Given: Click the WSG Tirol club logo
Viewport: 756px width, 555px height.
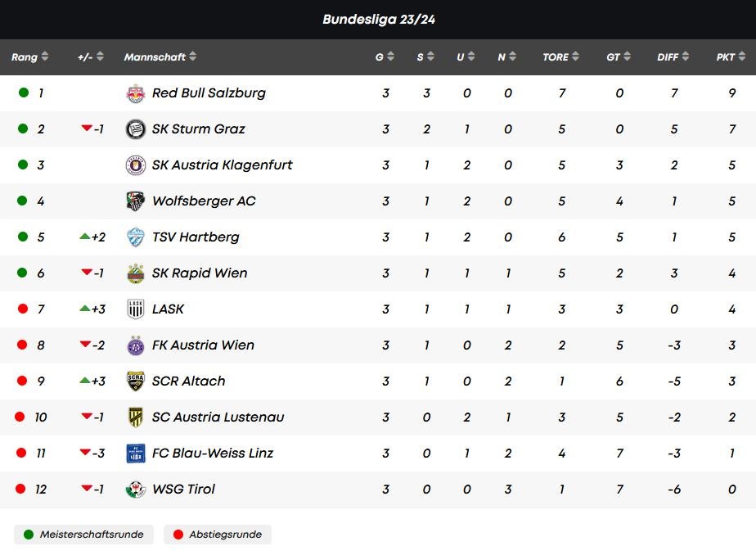Looking at the screenshot, I should (136, 490).
